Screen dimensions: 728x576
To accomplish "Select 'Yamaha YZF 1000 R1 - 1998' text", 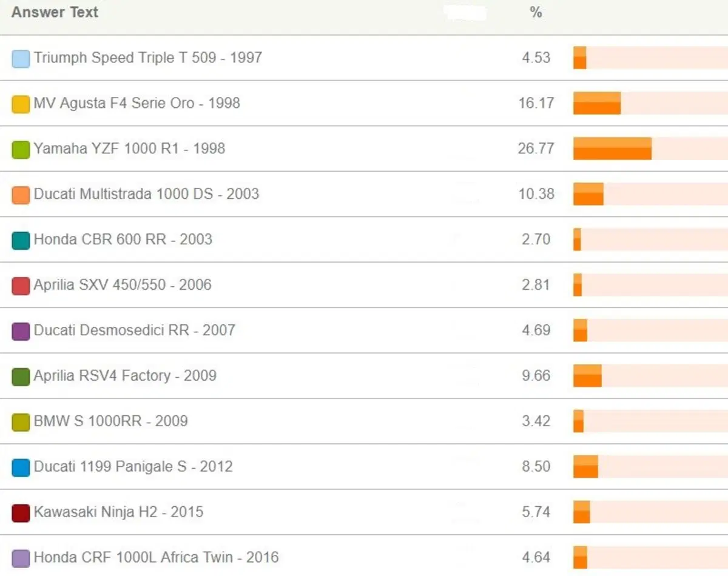I will pos(129,149).
